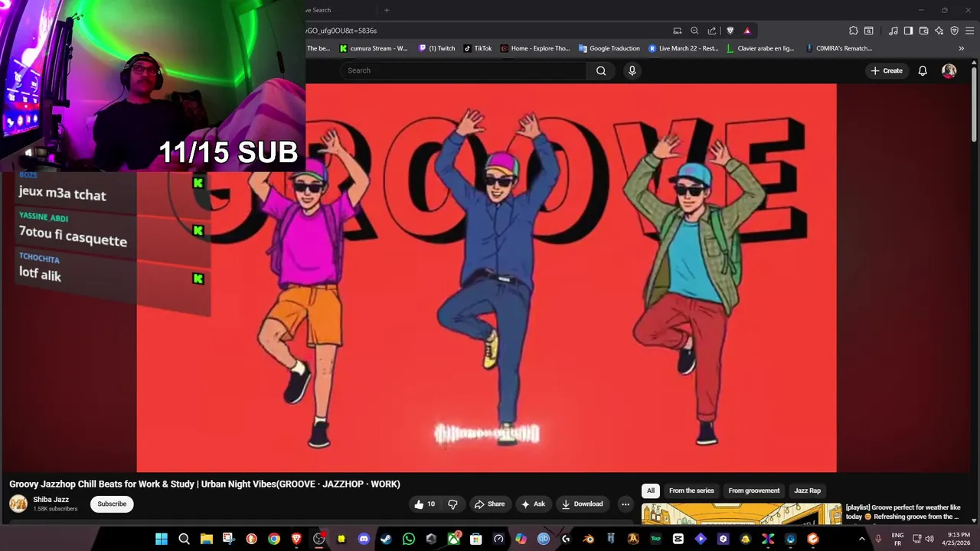Viewport: 980px width, 551px height.
Task: Open browser extensions puzzle icon
Action: (x=854, y=31)
